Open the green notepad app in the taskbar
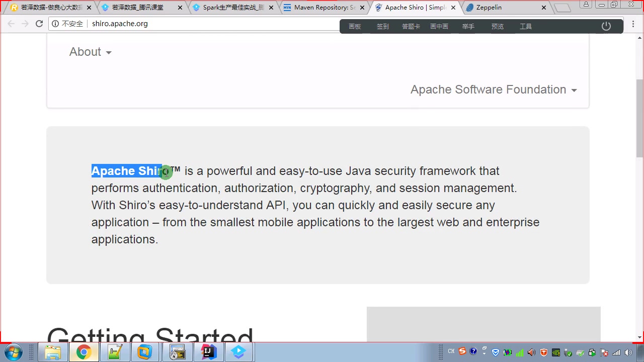The width and height of the screenshot is (644, 362). coord(115,352)
